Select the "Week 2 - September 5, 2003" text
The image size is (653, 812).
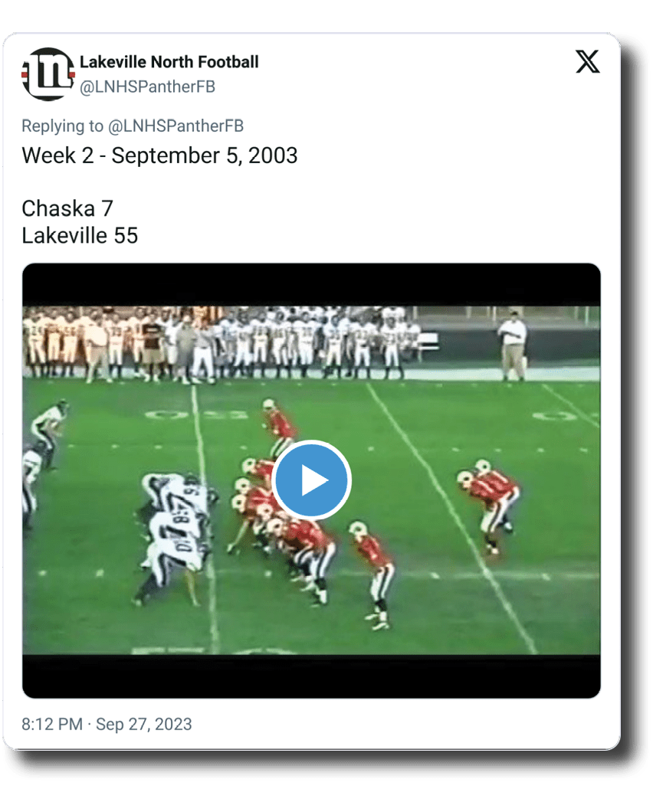coord(159,156)
